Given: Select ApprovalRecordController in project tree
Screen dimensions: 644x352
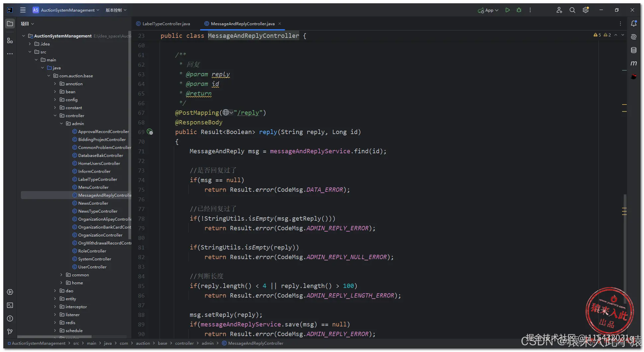Looking at the screenshot, I should pyautogui.click(x=104, y=131).
